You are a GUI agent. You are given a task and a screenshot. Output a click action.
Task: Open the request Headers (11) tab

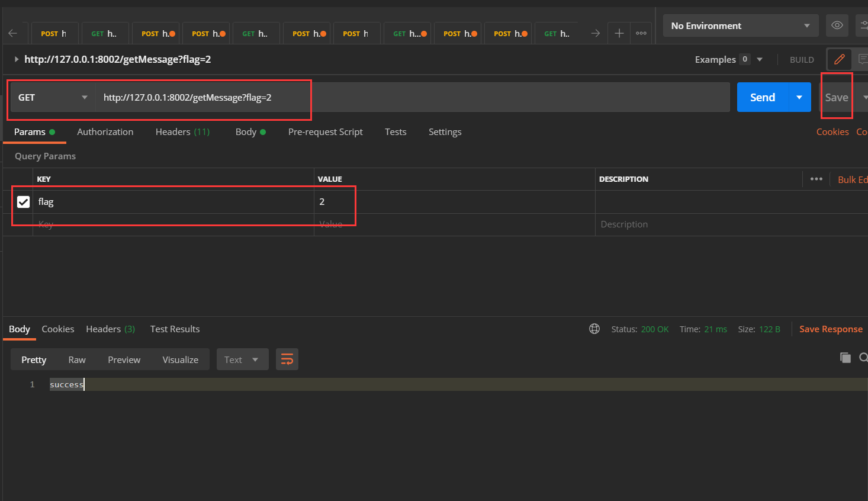(182, 131)
